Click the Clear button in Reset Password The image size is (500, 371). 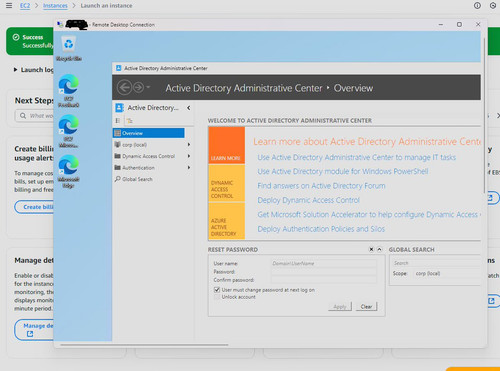coord(366,307)
